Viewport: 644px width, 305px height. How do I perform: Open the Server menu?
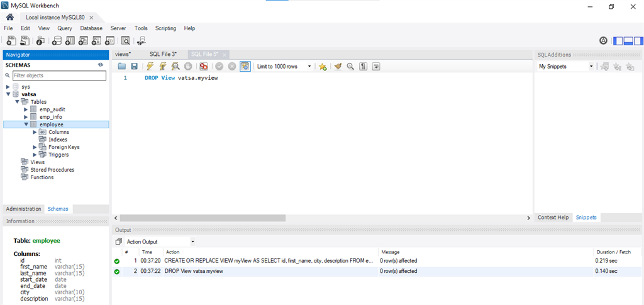pos(118,28)
